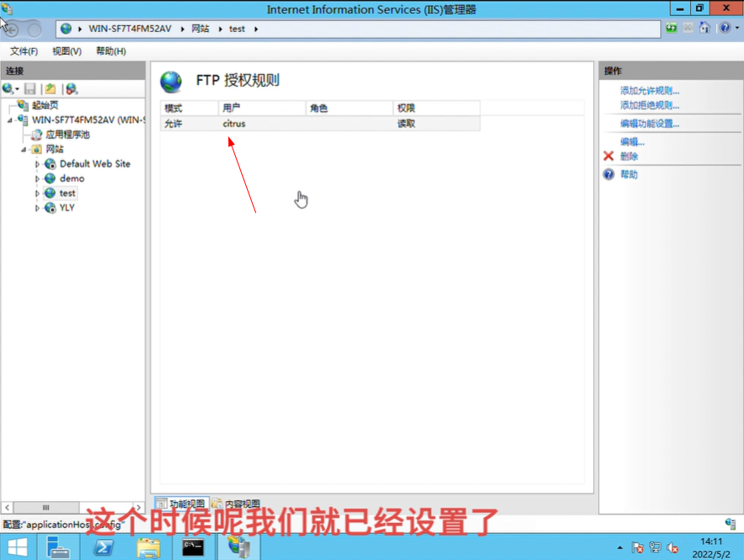The width and height of the screenshot is (744, 560).
Task: Click the Delete Connection icon in Connections toolbar
Action: click(x=72, y=88)
